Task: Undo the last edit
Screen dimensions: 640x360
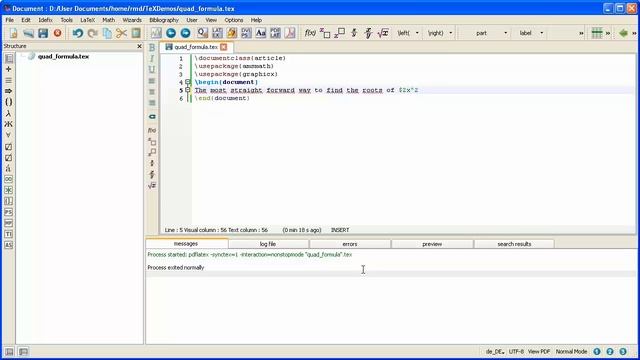Action: (x=78, y=33)
